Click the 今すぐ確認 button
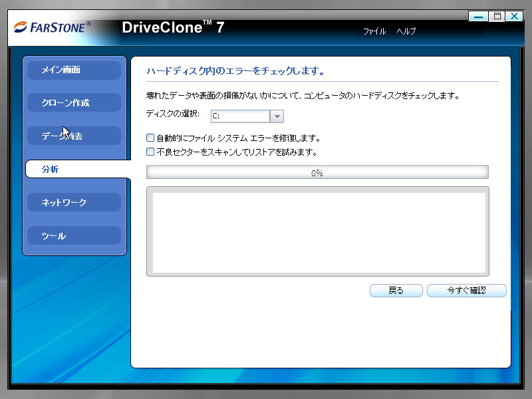The width and height of the screenshot is (532, 399). click(x=467, y=291)
